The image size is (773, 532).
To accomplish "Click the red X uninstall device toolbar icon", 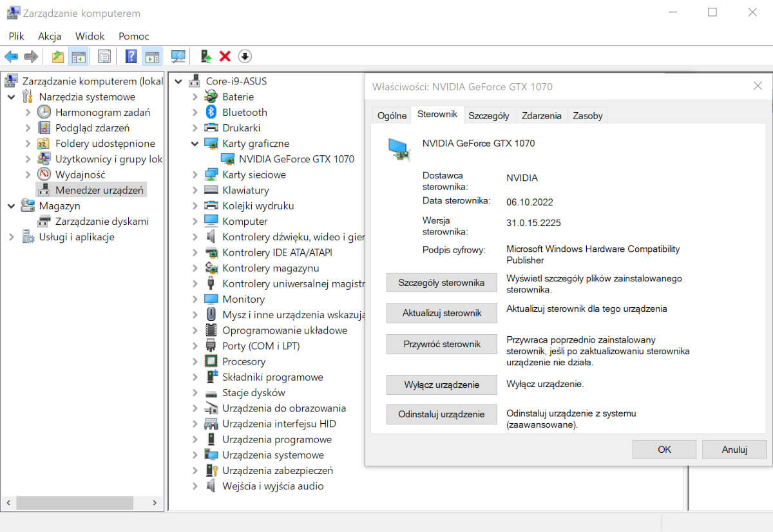I will coord(225,56).
